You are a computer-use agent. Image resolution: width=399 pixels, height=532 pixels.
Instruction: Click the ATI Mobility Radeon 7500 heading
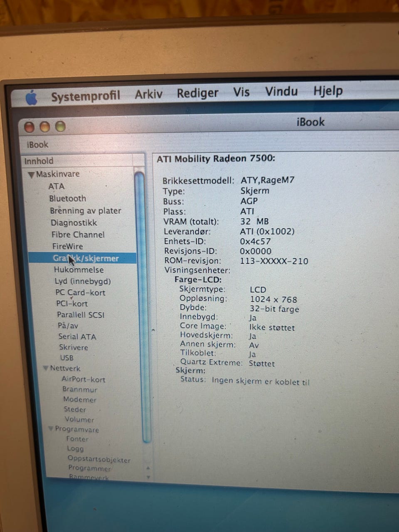coord(216,159)
